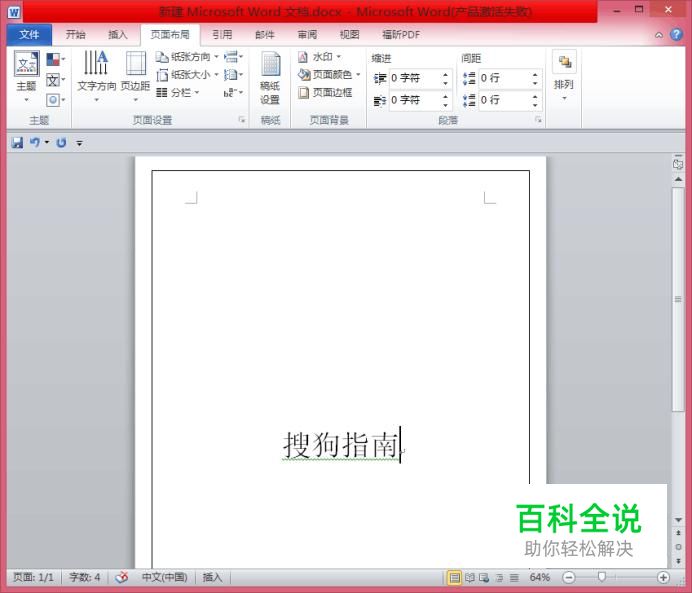
Task: Increase left indent with up arrow
Action: coord(445,74)
